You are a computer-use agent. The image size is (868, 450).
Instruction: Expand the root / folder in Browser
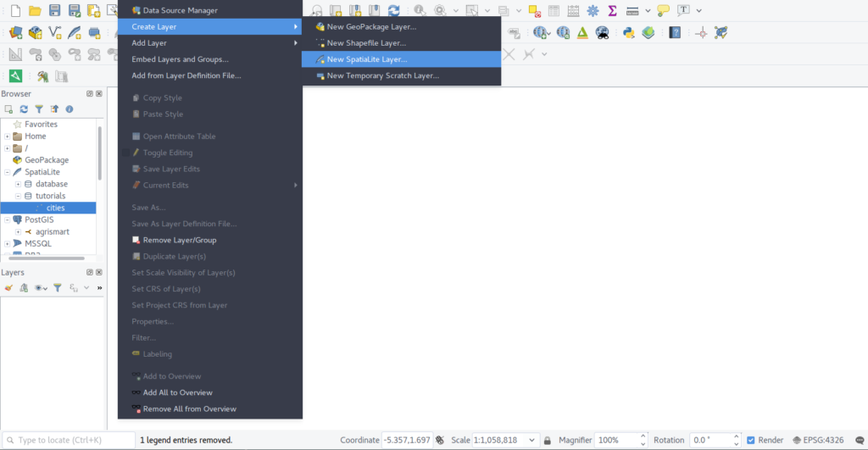click(x=7, y=148)
